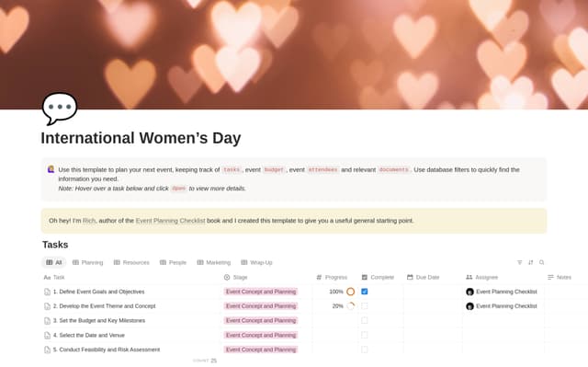Click the Stage column status icon
This screenshot has width=588, height=367.
[x=227, y=277]
